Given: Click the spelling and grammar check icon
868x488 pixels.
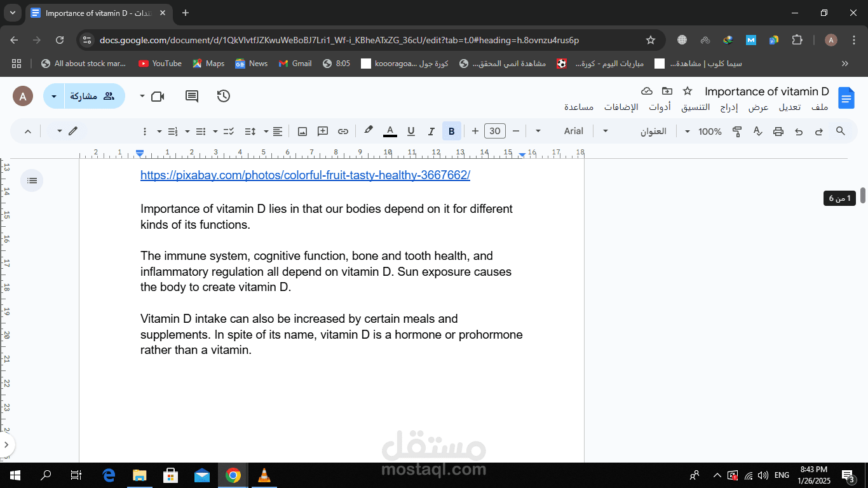Looking at the screenshot, I should pos(758,132).
